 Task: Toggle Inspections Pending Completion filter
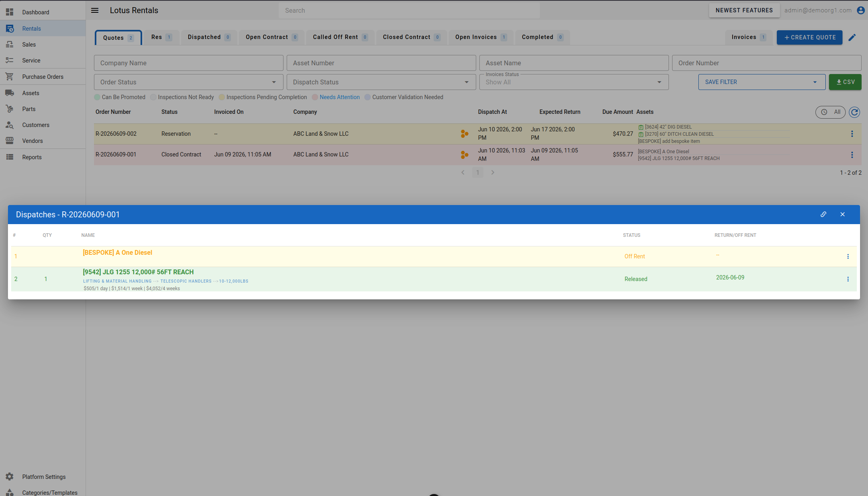pos(263,97)
